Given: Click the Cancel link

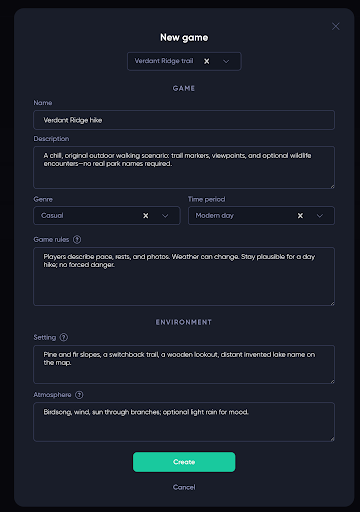Looking at the screenshot, I should tap(184, 487).
